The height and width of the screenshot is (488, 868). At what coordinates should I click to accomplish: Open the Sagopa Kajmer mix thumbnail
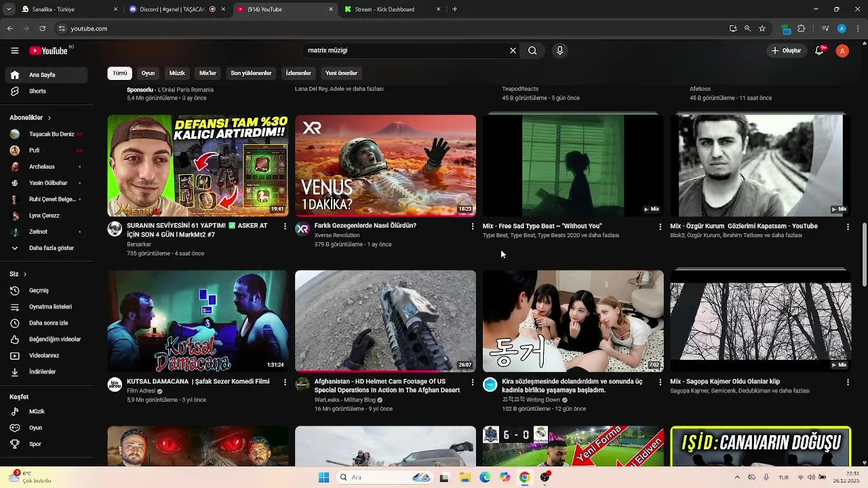tap(760, 321)
